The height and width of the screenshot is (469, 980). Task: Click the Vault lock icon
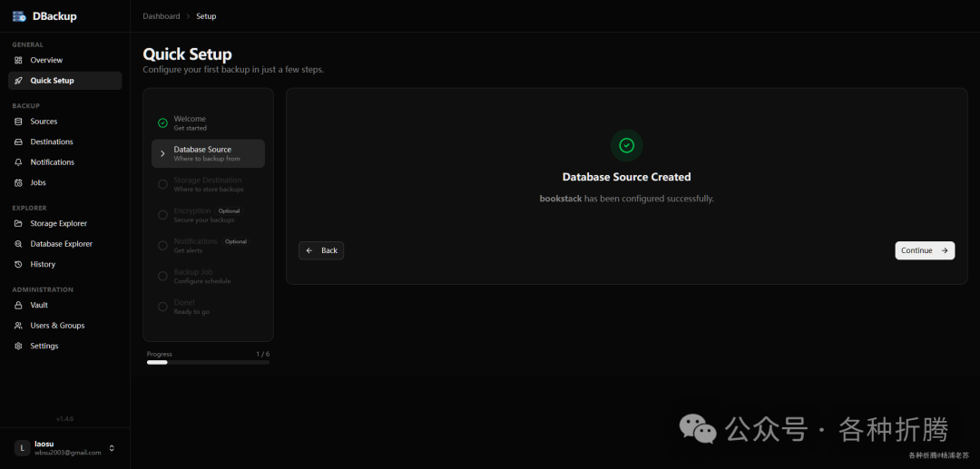tap(18, 306)
